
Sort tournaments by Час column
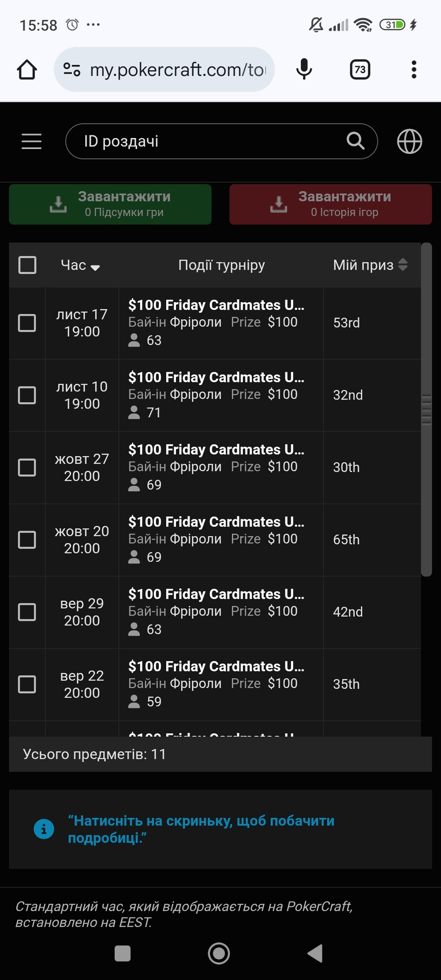coord(80,266)
